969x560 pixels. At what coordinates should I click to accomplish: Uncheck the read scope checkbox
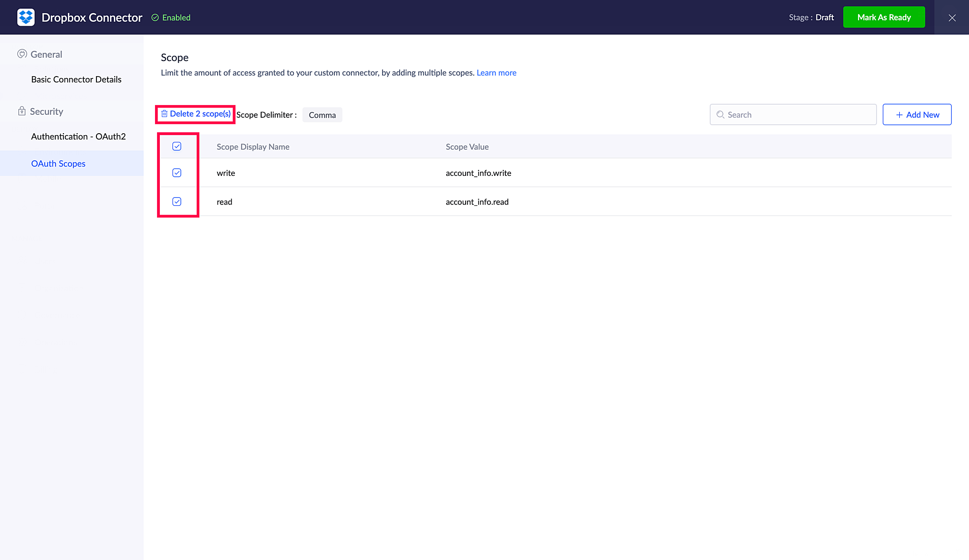click(x=177, y=202)
